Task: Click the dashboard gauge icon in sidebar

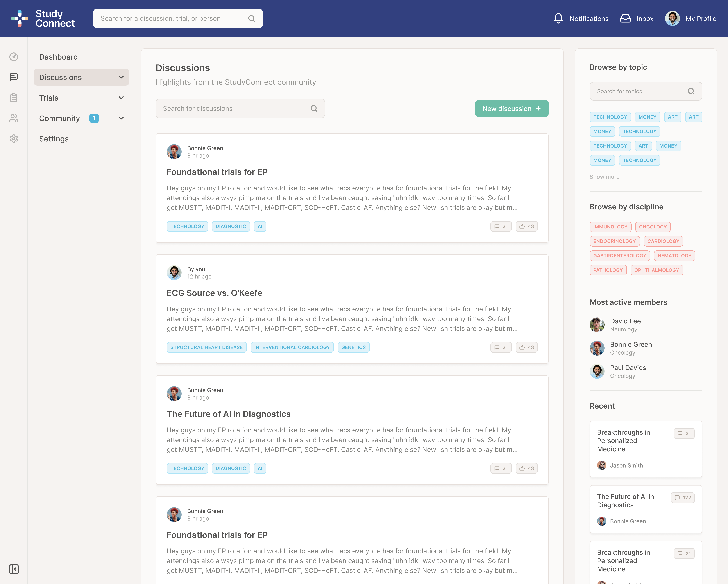Action: [14, 57]
